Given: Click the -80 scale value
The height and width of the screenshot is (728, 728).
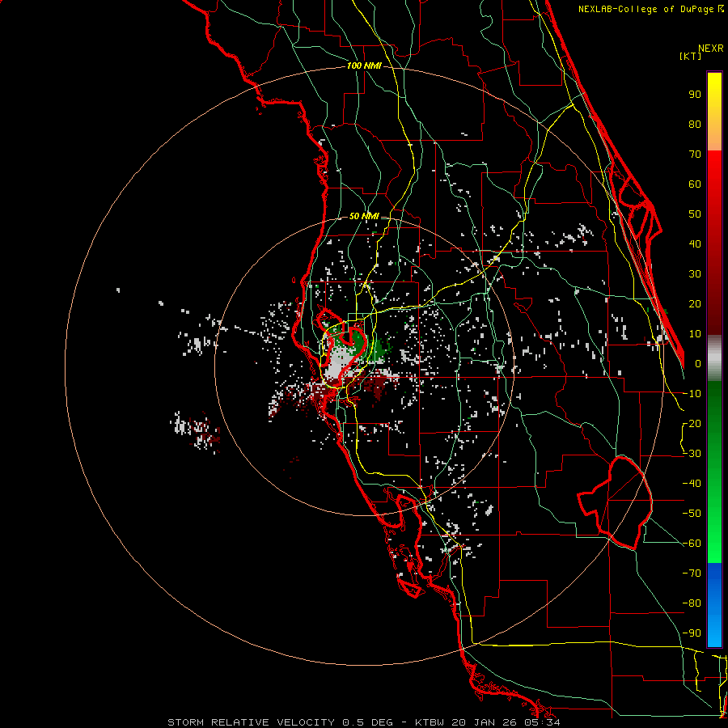Looking at the screenshot, I should click(x=692, y=603).
